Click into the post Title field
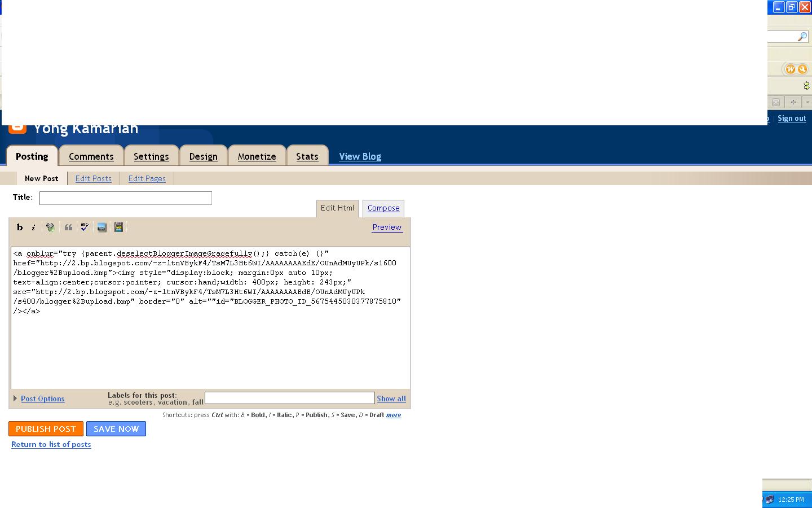 click(126, 198)
